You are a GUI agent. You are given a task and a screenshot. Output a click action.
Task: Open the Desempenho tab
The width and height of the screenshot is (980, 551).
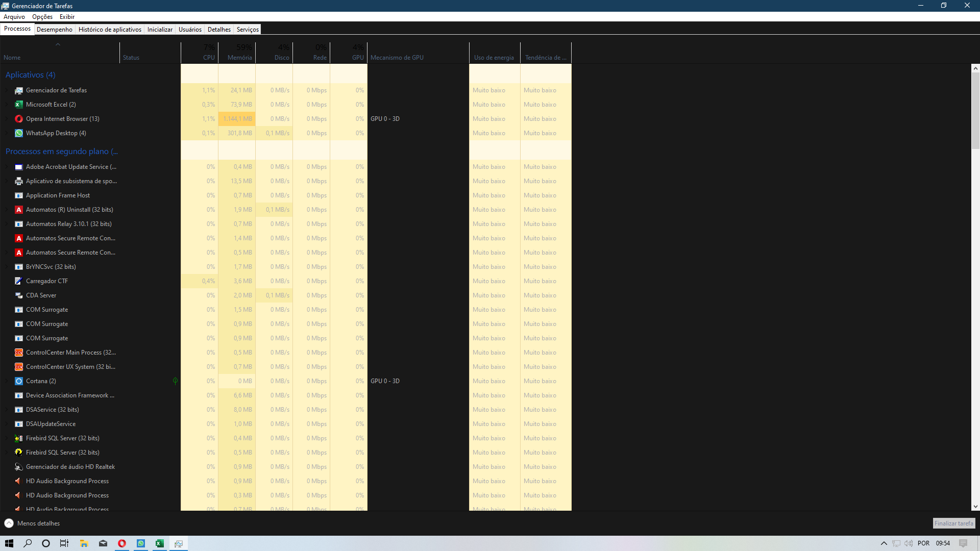54,29
